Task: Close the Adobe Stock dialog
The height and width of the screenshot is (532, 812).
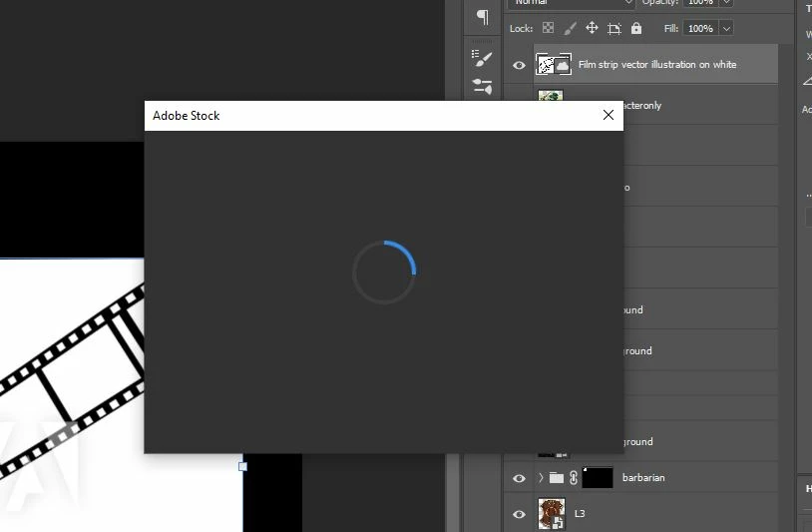Action: tap(609, 115)
